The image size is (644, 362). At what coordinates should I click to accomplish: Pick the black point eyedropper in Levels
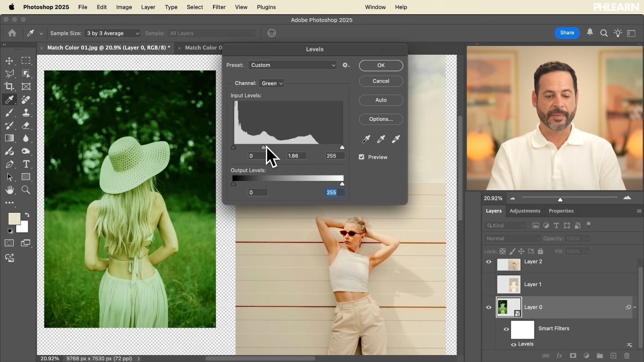[x=366, y=139]
